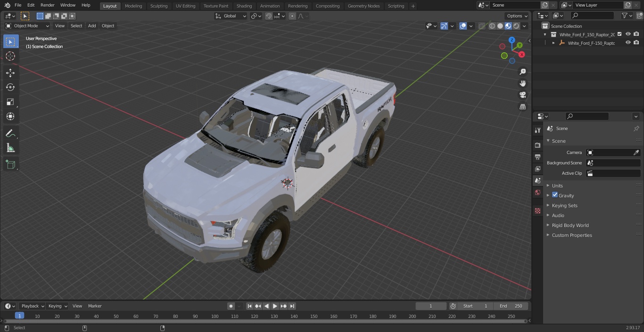Toggle X-ray mode in viewport
The height and width of the screenshot is (332, 644).
click(x=482, y=26)
